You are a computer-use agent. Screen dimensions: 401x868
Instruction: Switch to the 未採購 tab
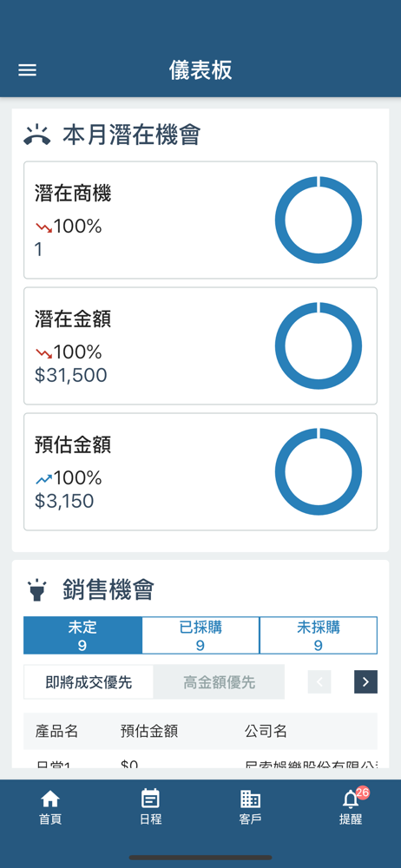[319, 635]
